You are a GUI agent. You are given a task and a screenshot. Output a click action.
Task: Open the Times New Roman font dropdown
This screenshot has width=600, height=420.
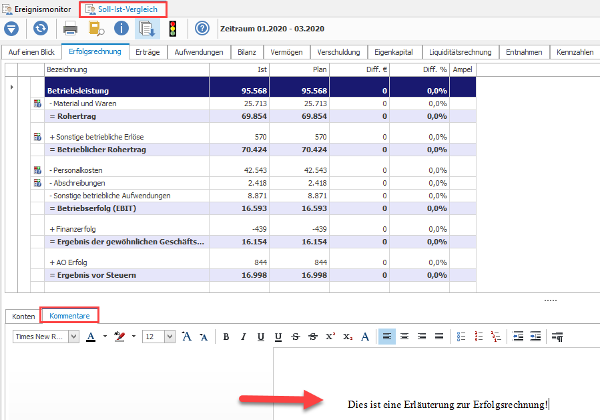pyautogui.click(x=73, y=337)
